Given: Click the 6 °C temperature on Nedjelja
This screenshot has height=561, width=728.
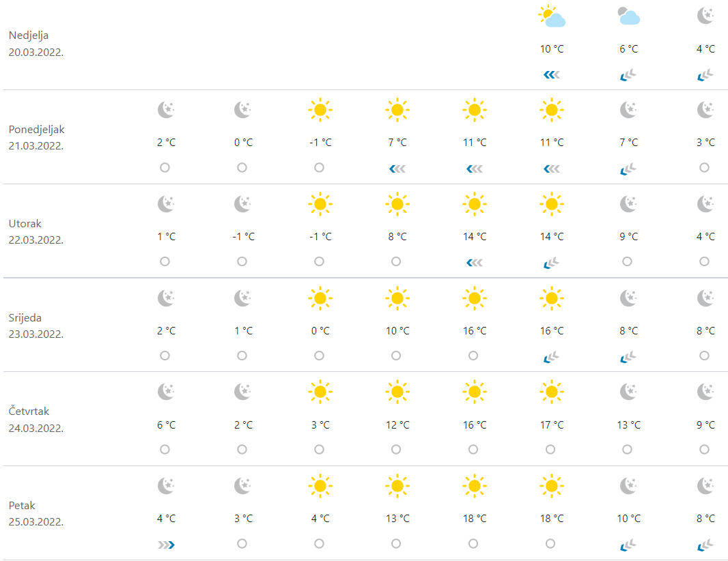Looking at the screenshot, I should 628,49.
